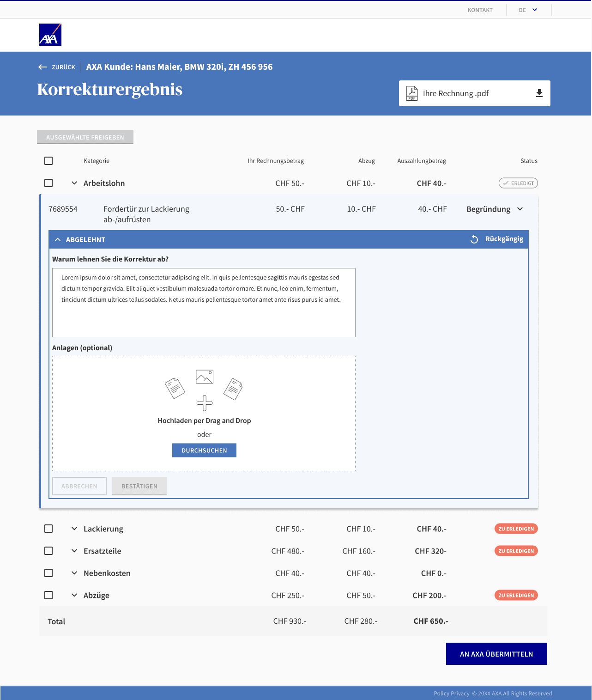
Task: Click the AXA logo
Action: coord(50,35)
